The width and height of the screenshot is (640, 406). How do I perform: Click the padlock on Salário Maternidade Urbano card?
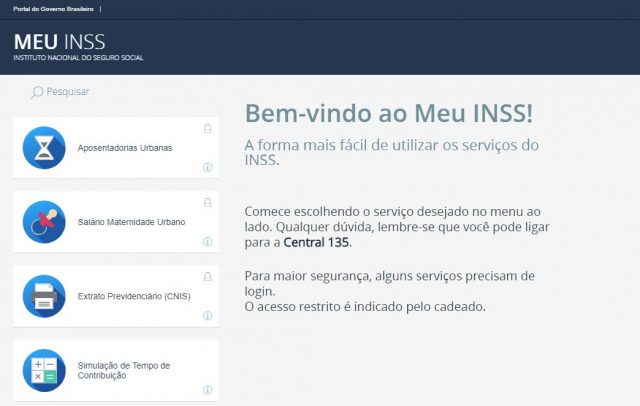point(207,203)
